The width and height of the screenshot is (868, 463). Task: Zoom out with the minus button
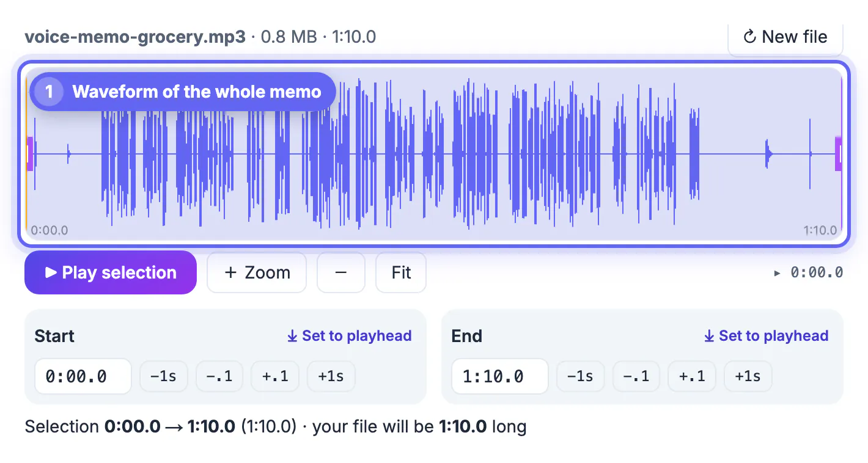click(341, 272)
